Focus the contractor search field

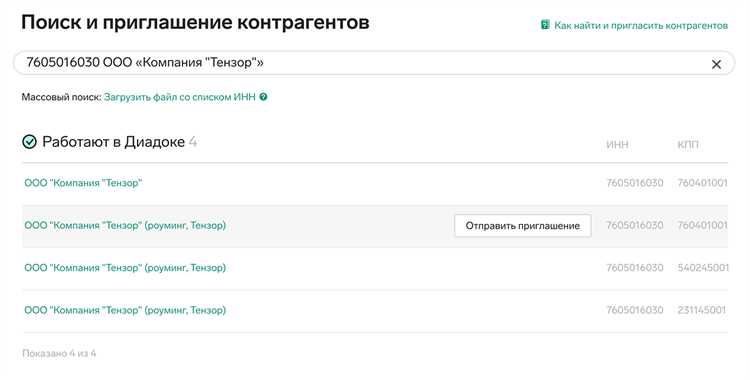(x=373, y=63)
